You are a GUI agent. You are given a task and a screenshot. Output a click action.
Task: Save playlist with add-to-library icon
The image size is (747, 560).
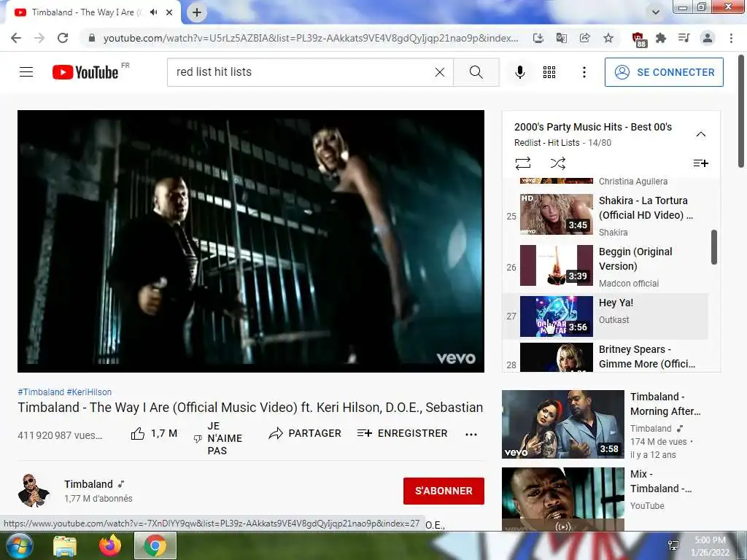700,163
